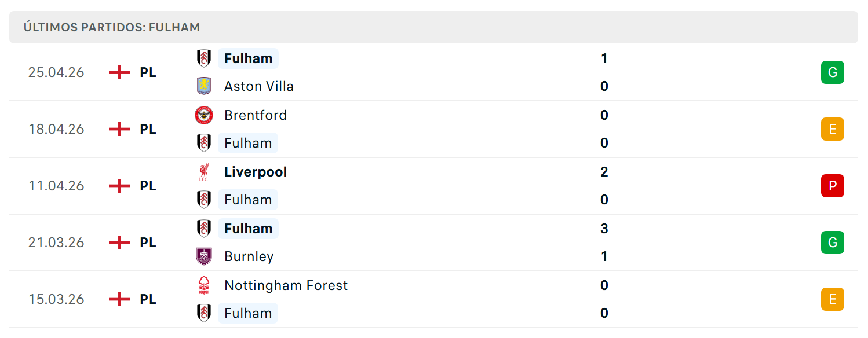This screenshot has width=868, height=338.
Task: Click the Burnley club crest
Action: coord(204,256)
